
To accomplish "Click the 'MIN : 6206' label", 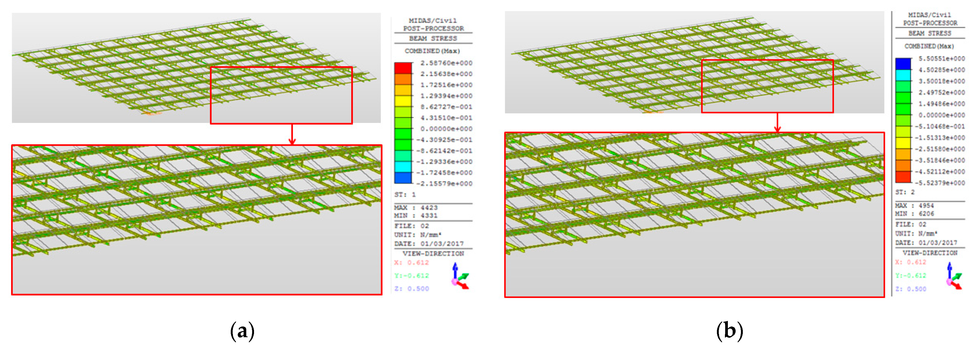I will click(x=914, y=214).
